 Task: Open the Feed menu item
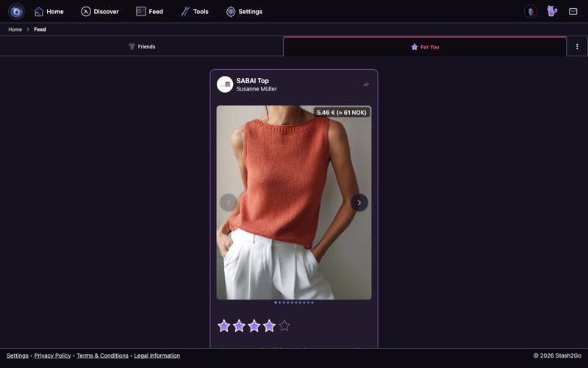pyautogui.click(x=149, y=12)
